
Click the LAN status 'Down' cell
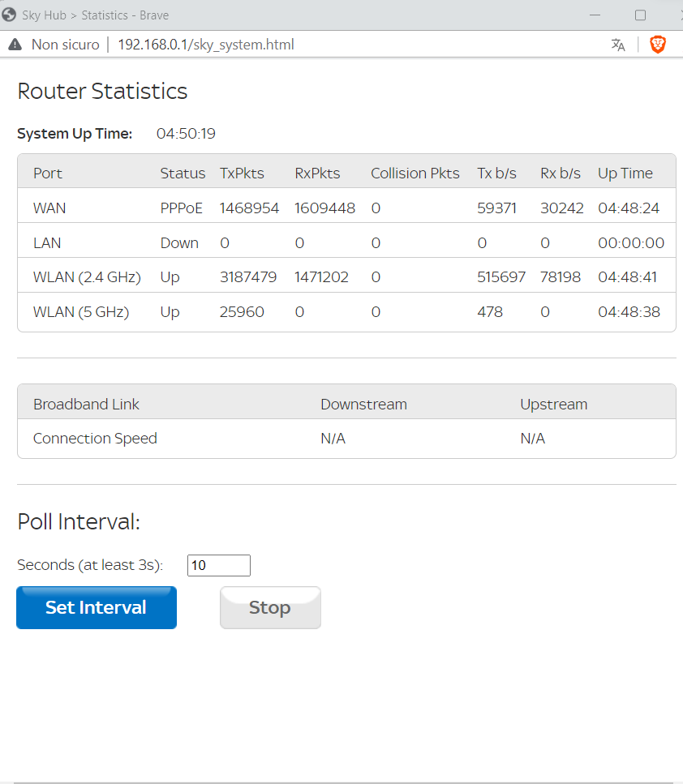[179, 243]
